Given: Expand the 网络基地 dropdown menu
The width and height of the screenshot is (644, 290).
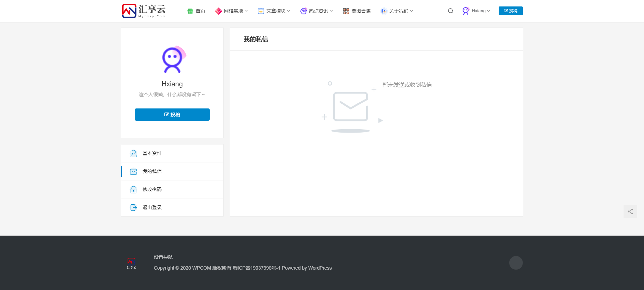Looking at the screenshot, I should [x=231, y=11].
